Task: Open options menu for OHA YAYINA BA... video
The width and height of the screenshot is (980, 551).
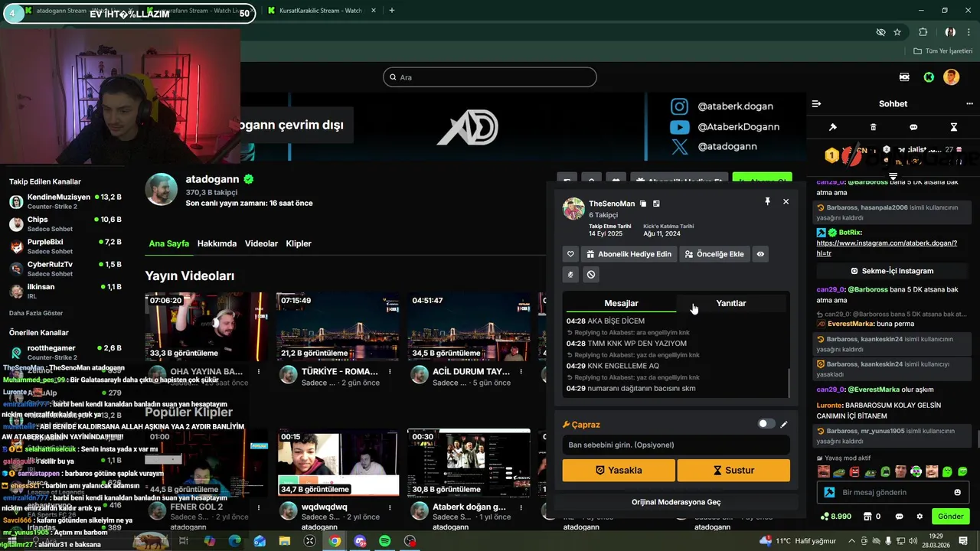Action: pos(259,371)
